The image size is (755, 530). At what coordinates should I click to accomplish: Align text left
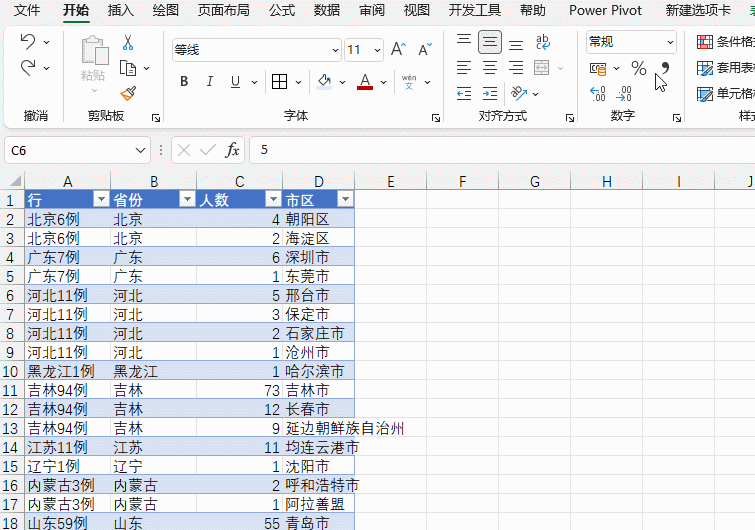[464, 67]
